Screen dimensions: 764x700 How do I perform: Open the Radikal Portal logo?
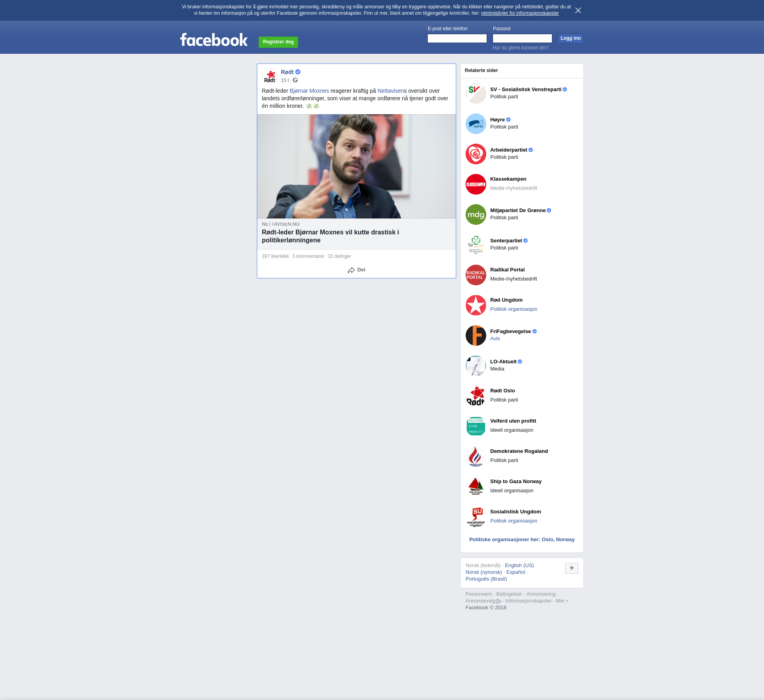click(476, 275)
